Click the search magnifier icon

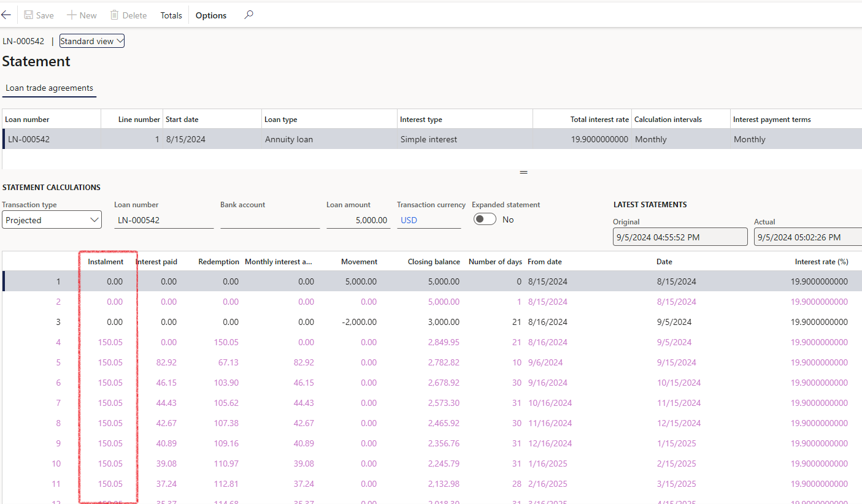248,15
